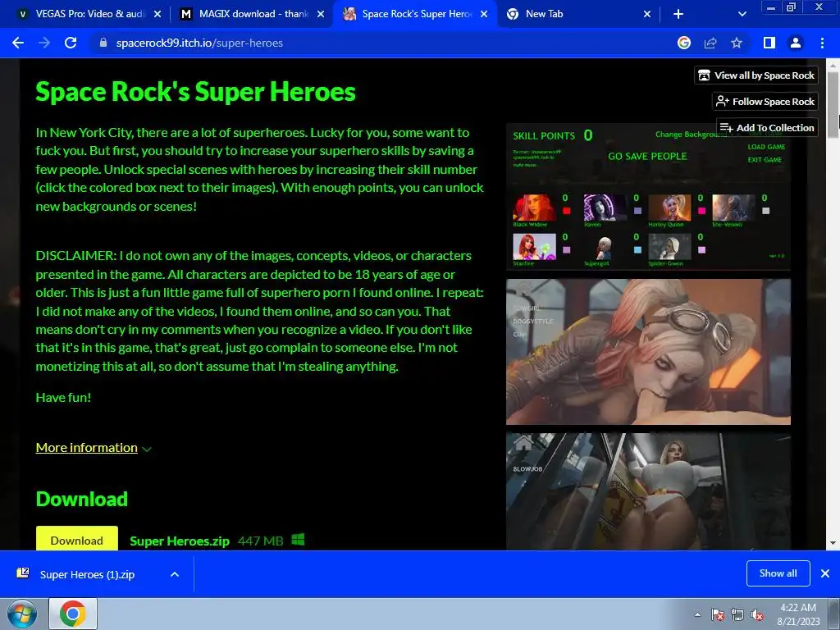Image resolution: width=840 pixels, height=630 pixels.
Task: Open options for Super Heroes (1).zip download
Action: [175, 574]
